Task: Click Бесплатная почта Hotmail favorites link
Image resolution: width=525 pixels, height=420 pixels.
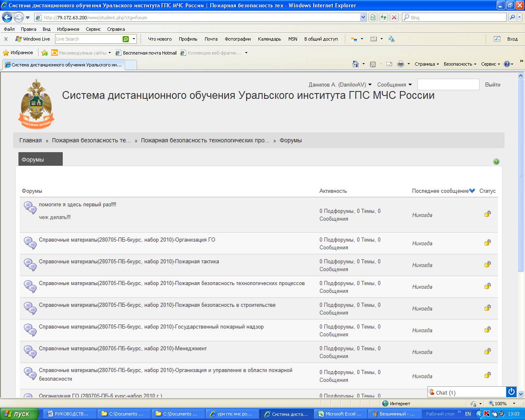Action: coord(146,53)
